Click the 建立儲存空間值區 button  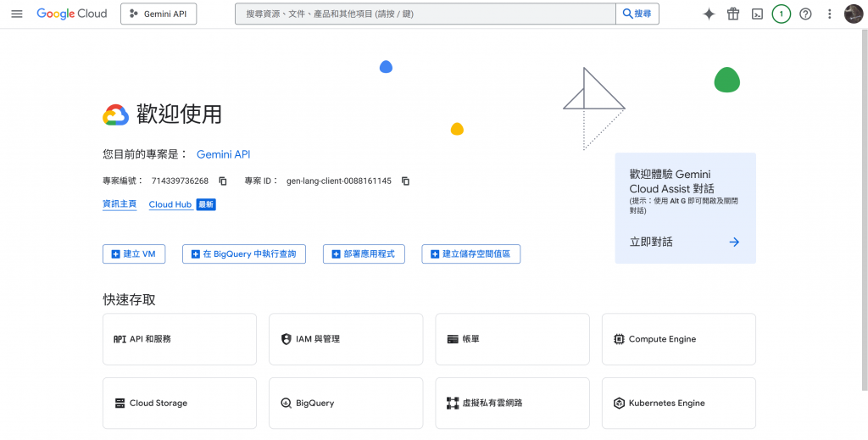click(471, 254)
